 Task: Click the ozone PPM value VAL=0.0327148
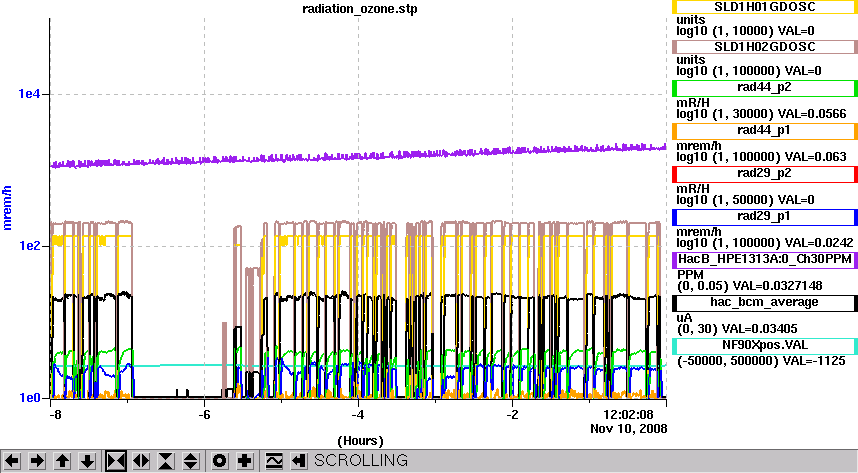pos(777,286)
